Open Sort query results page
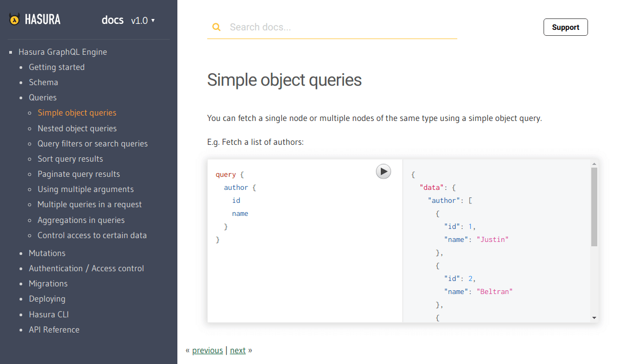The width and height of the screenshot is (626, 364). [70, 159]
